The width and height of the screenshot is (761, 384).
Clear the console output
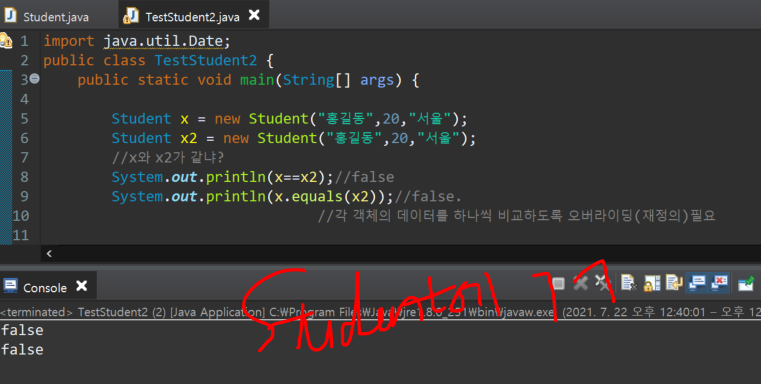pos(629,283)
